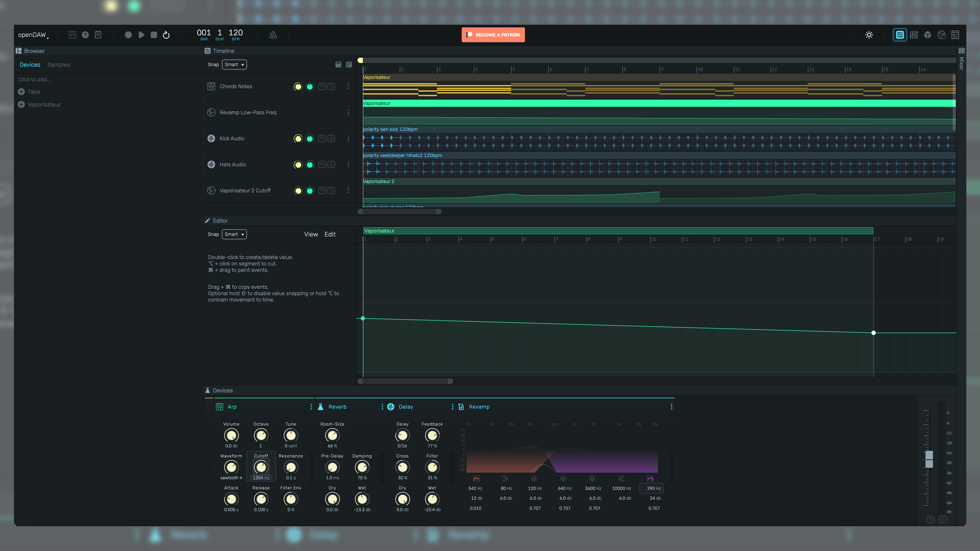Switch to the Samples tab
The height and width of the screenshot is (551, 980).
tap(59, 65)
